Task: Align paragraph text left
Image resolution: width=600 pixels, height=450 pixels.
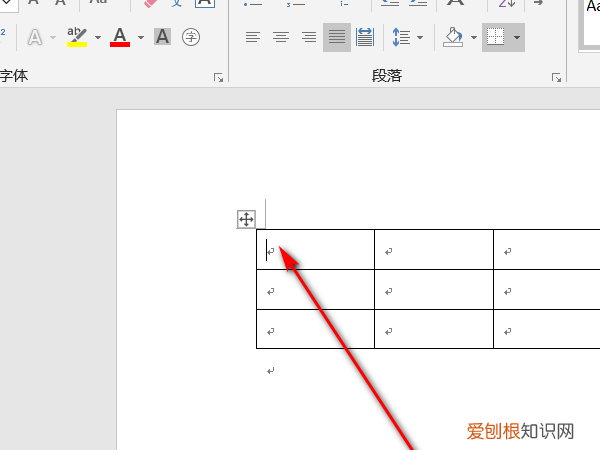Action: point(253,37)
